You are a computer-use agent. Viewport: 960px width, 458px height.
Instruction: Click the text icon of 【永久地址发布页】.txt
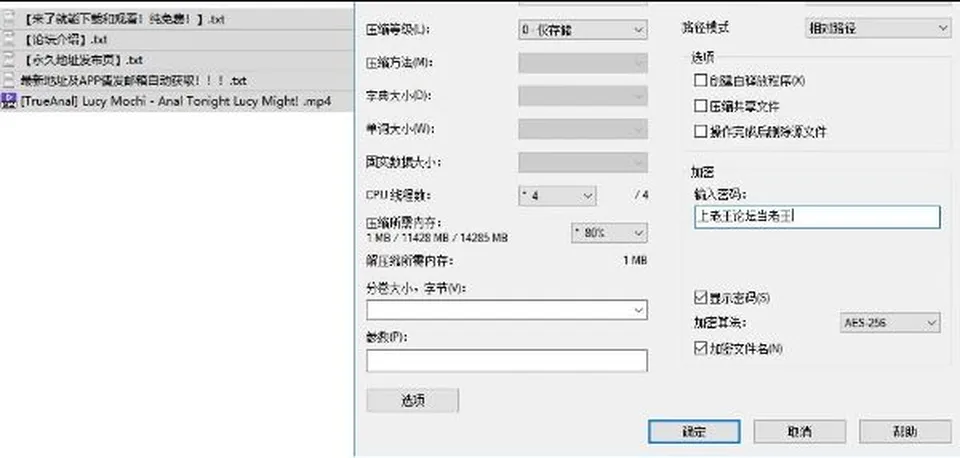pos(9,59)
